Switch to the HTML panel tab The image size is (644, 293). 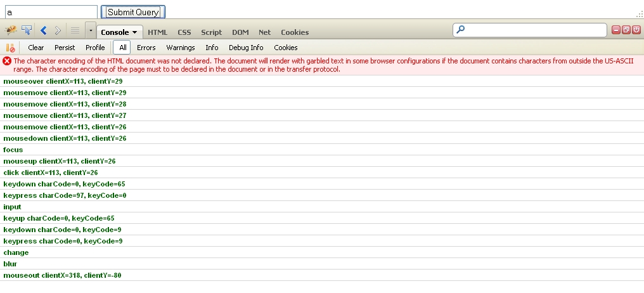click(157, 32)
